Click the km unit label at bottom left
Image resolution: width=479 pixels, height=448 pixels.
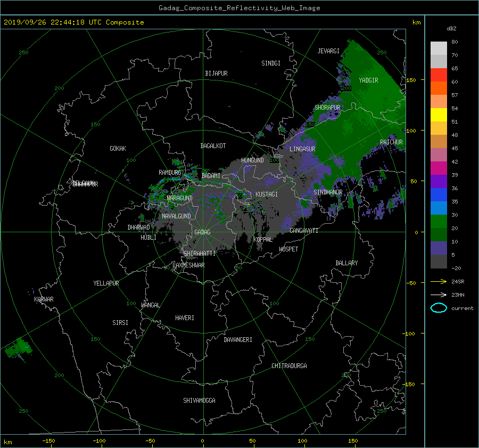point(7,442)
